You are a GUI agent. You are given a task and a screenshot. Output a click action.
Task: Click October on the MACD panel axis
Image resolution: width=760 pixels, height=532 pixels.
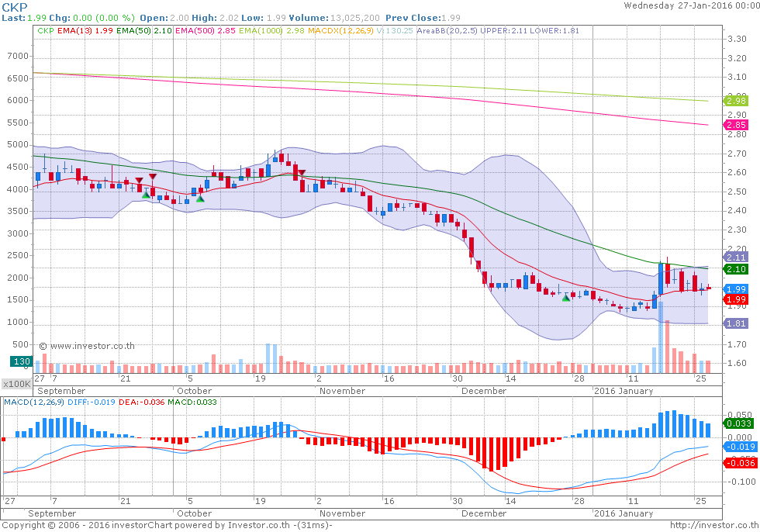click(195, 513)
